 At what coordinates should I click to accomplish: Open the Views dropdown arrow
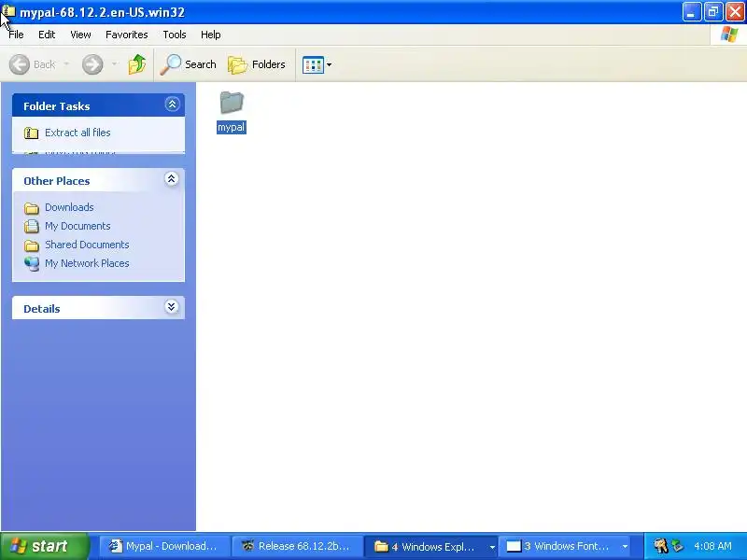tap(330, 64)
